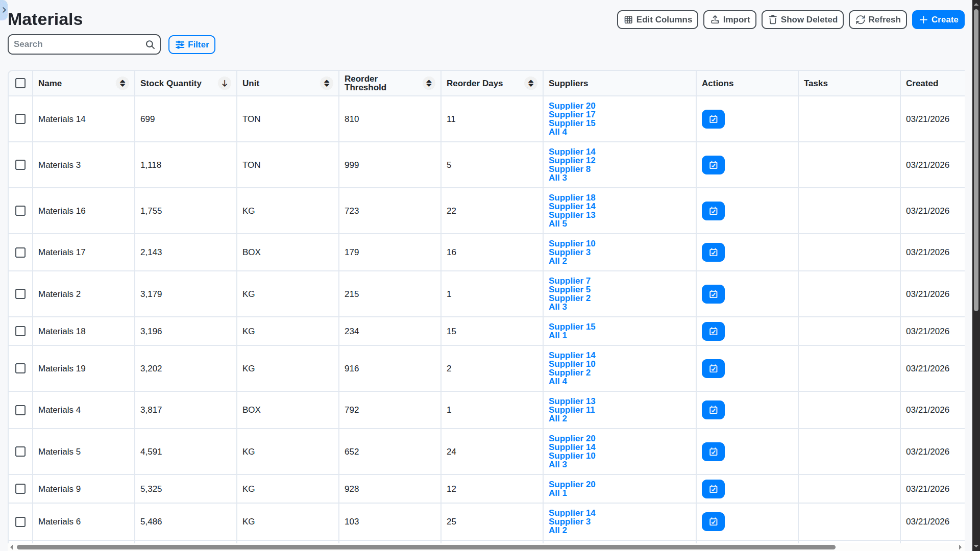
Task: Open the task action for Materials 9
Action: coord(713,488)
